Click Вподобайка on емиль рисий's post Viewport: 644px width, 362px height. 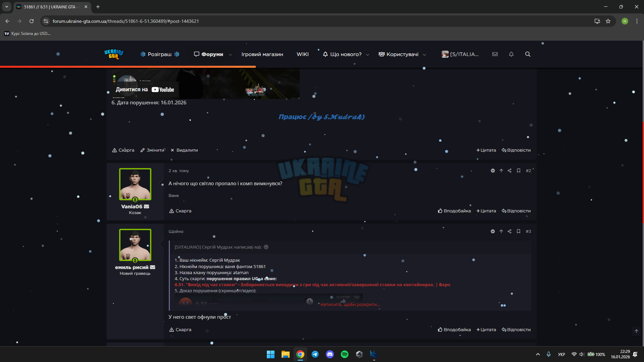point(454,330)
